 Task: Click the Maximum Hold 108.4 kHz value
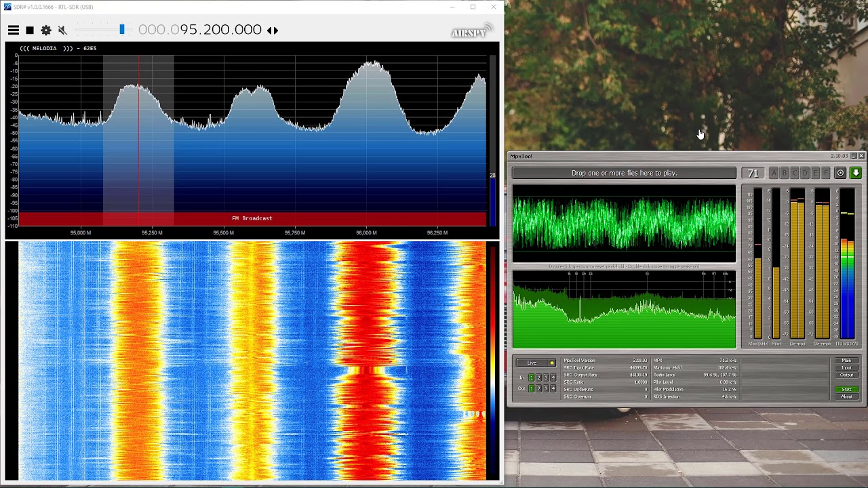726,367
